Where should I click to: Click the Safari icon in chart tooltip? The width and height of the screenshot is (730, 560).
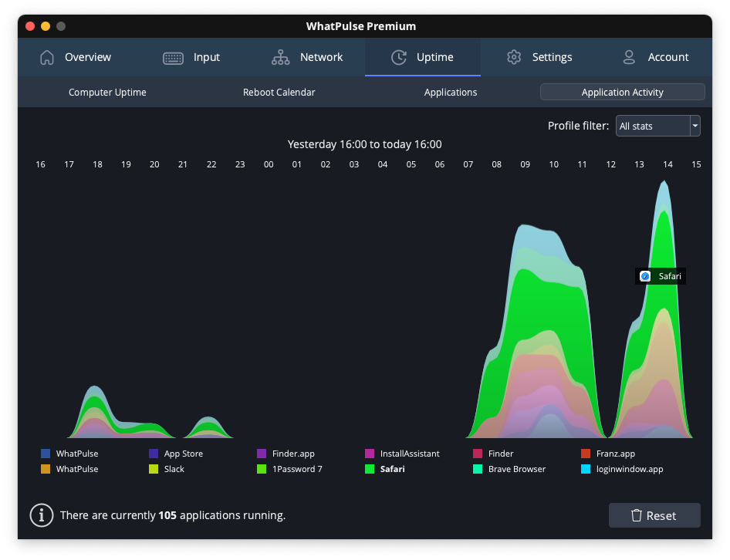coord(645,276)
